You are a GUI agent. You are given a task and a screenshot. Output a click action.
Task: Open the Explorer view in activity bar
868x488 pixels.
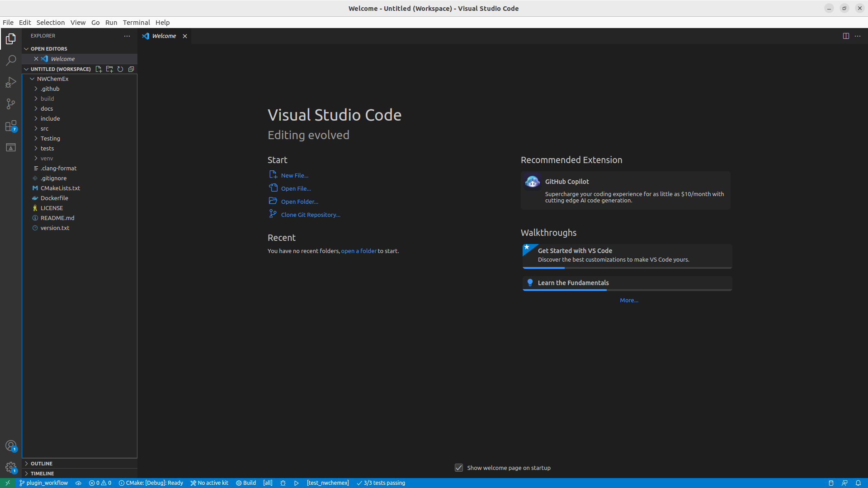[x=11, y=39]
